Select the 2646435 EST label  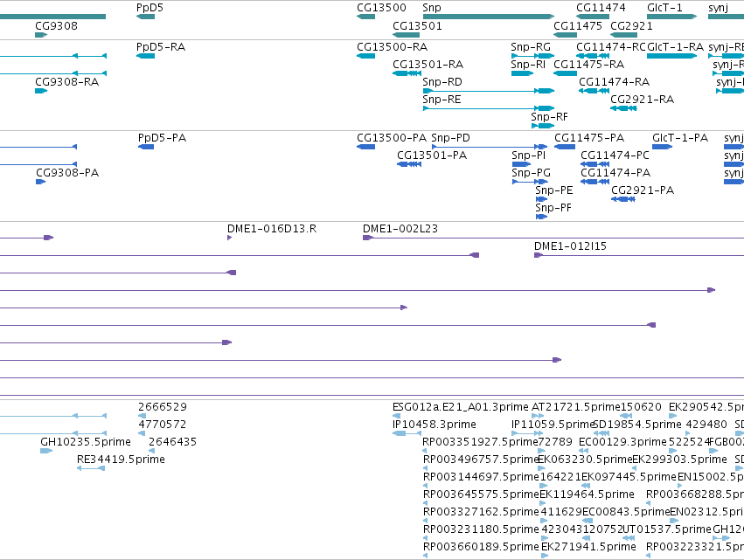(x=173, y=442)
